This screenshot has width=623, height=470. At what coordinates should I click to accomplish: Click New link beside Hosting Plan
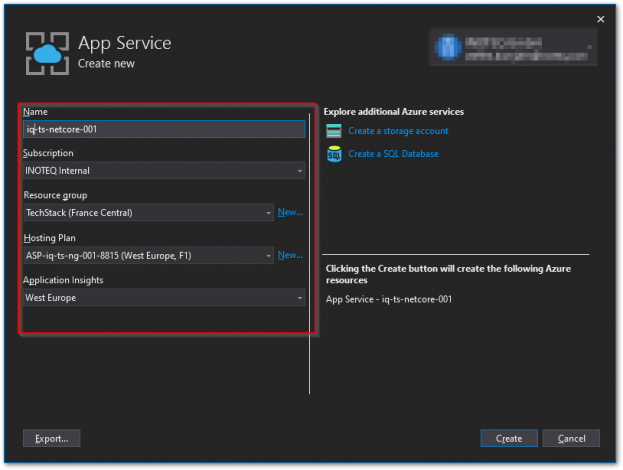290,256
